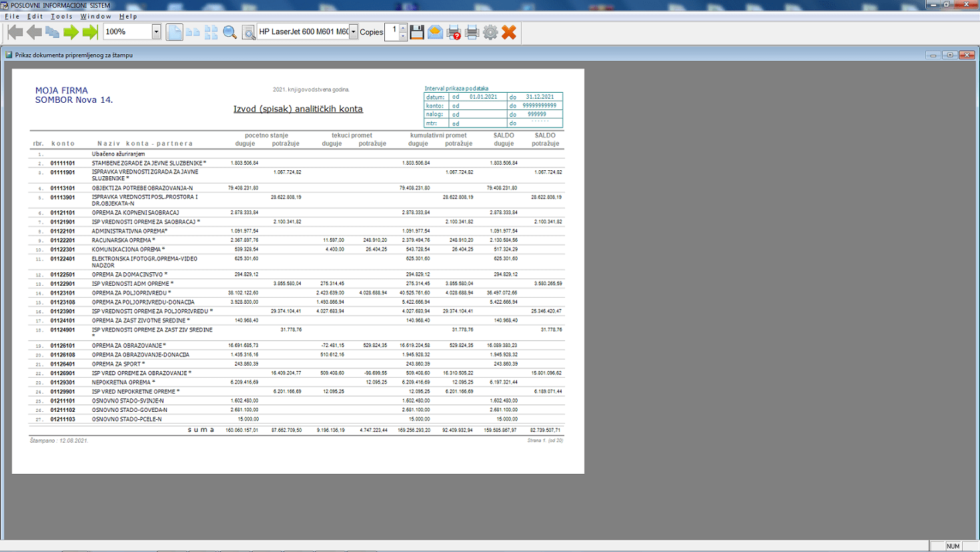980x552 pixels.
Task: Click the start date 01.01.2021 value
Action: (x=484, y=97)
